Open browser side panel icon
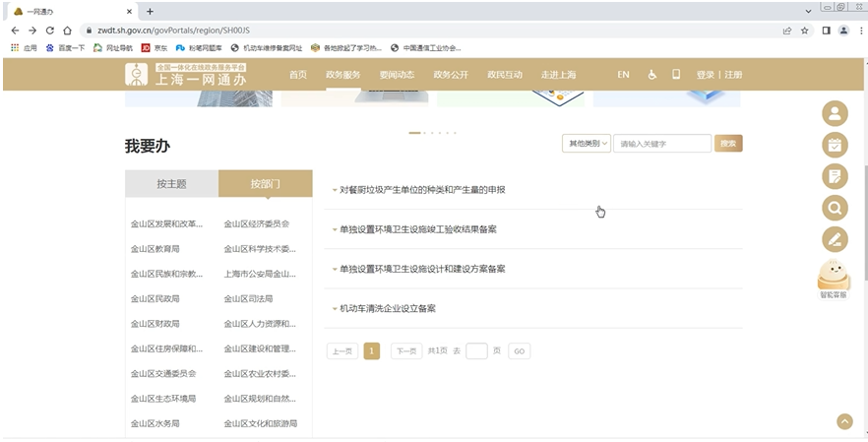 pyautogui.click(x=826, y=31)
